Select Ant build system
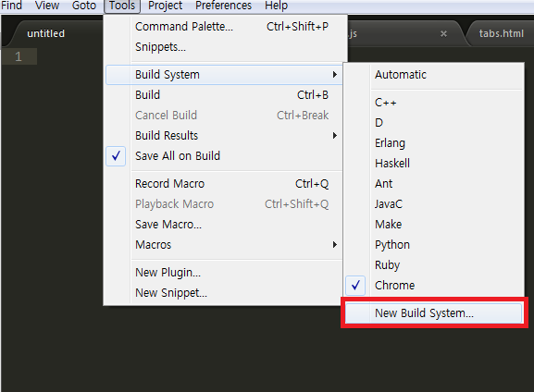 point(433,184)
